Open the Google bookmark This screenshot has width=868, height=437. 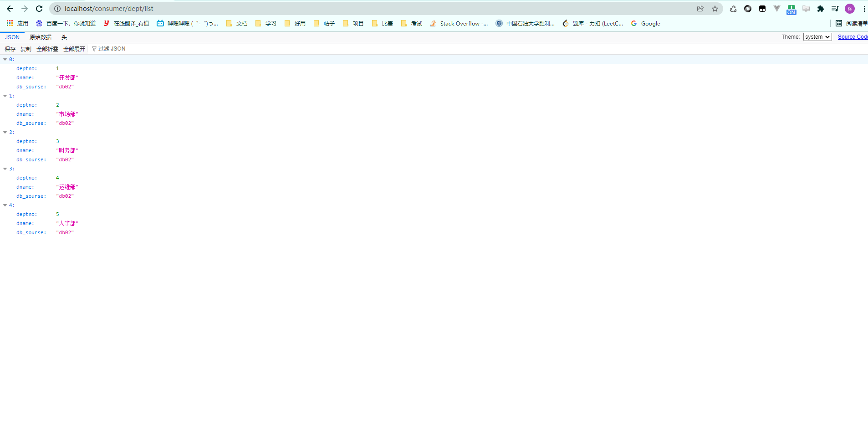tap(645, 23)
